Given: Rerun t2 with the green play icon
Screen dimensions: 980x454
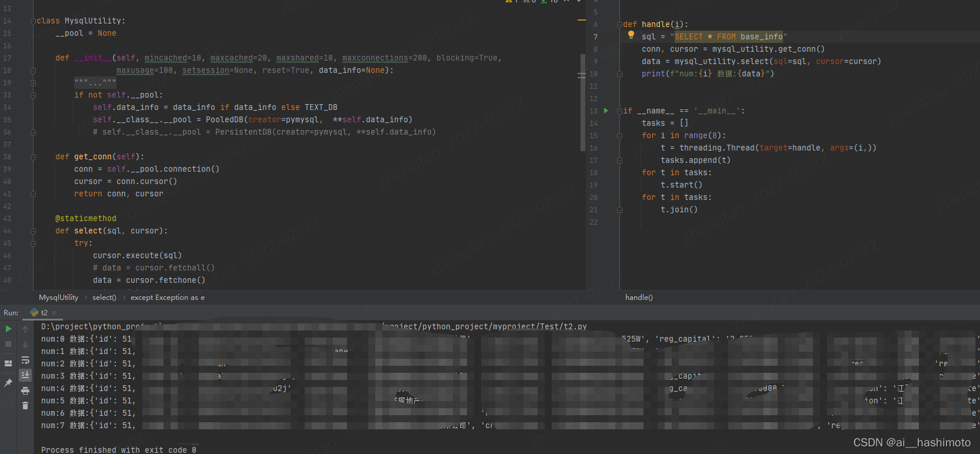Looking at the screenshot, I should click(8, 329).
